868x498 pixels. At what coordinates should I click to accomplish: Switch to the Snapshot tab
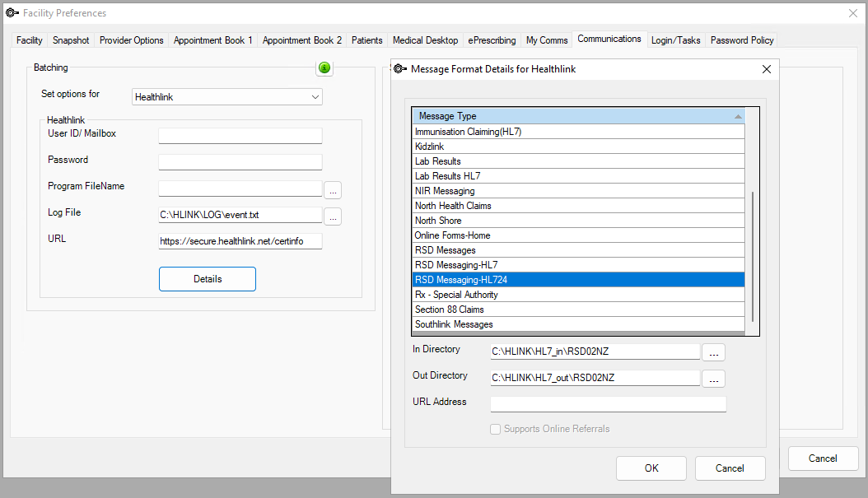pyautogui.click(x=71, y=40)
